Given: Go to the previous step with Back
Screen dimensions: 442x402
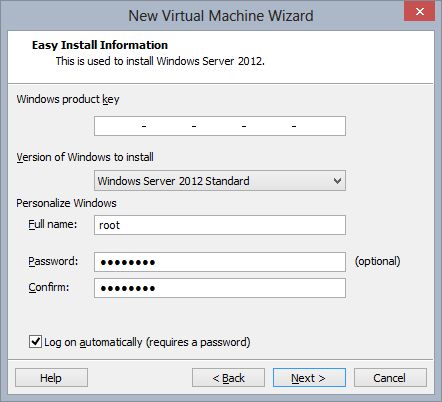Looking at the screenshot, I should [228, 378].
